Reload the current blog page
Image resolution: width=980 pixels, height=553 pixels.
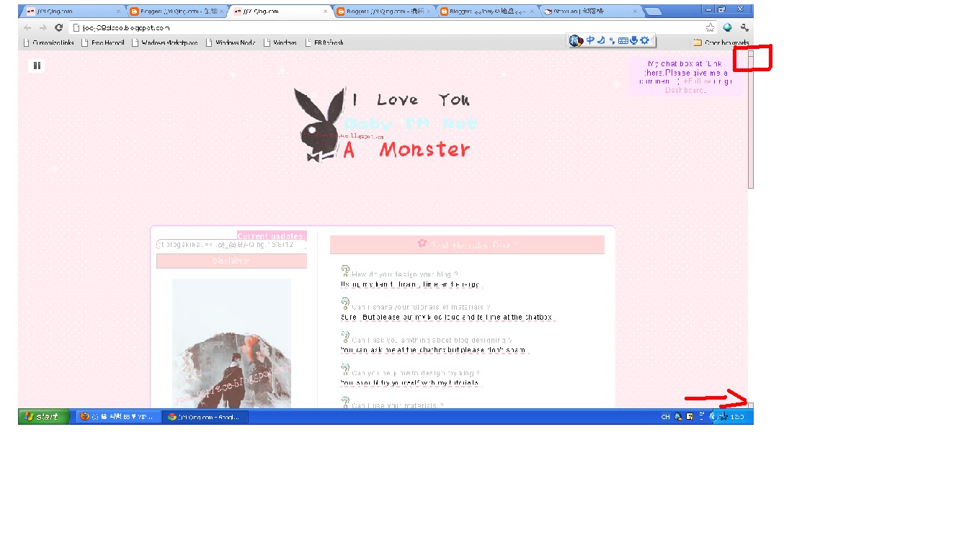pos(59,27)
